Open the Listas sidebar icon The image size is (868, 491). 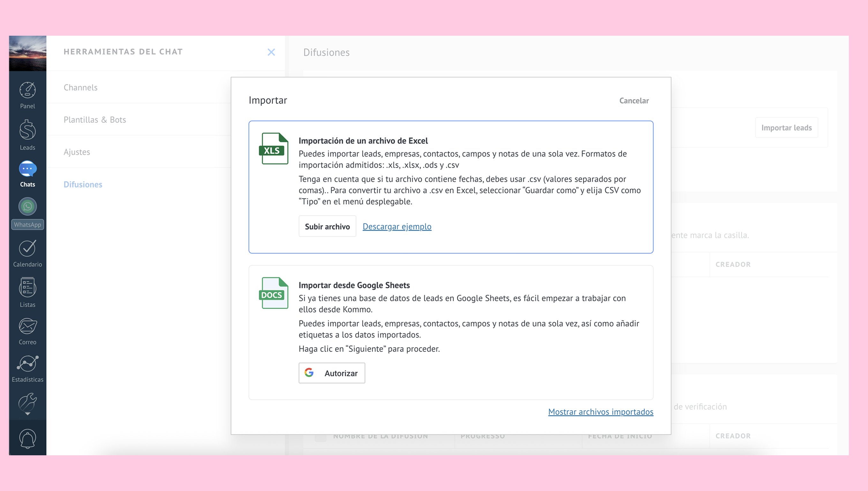click(27, 287)
